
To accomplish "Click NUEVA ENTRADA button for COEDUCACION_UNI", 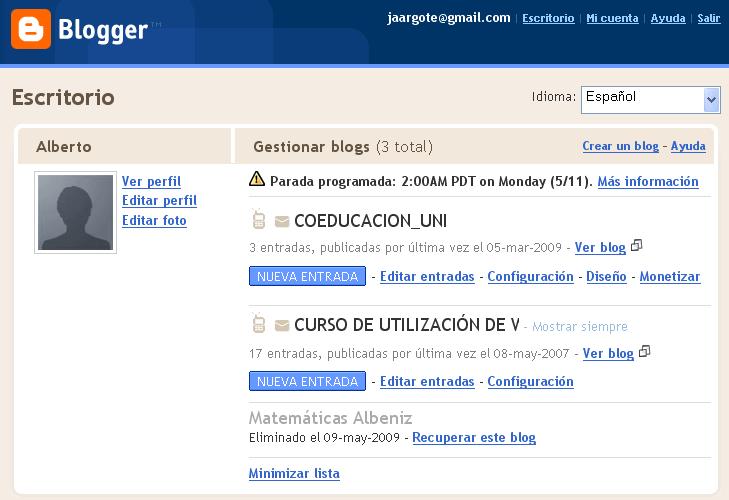I will [307, 276].
